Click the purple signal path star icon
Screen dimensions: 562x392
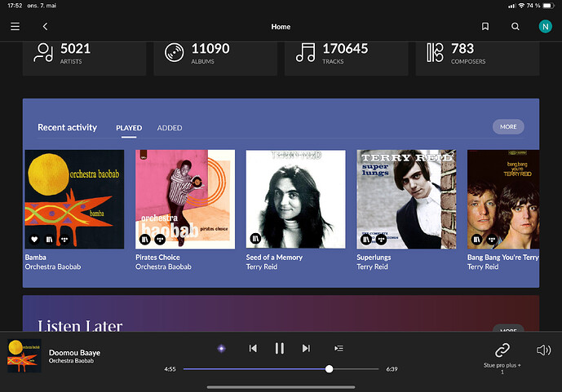[222, 348]
